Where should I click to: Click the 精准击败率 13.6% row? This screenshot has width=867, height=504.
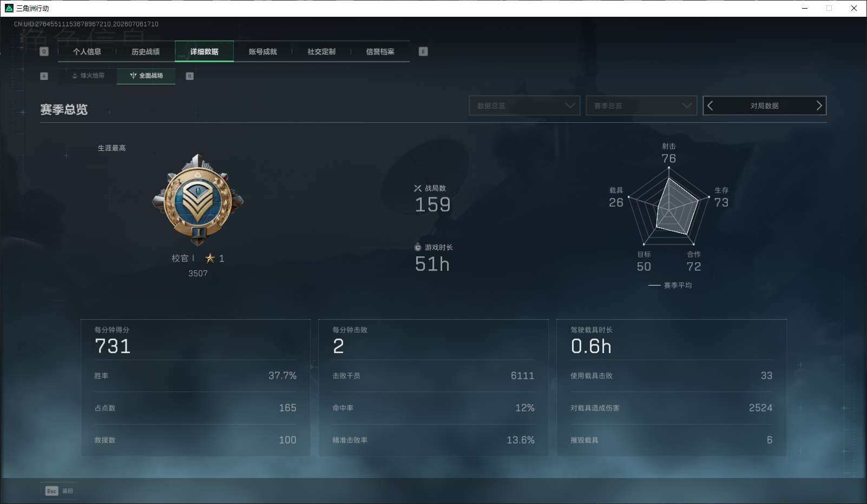tap(433, 440)
